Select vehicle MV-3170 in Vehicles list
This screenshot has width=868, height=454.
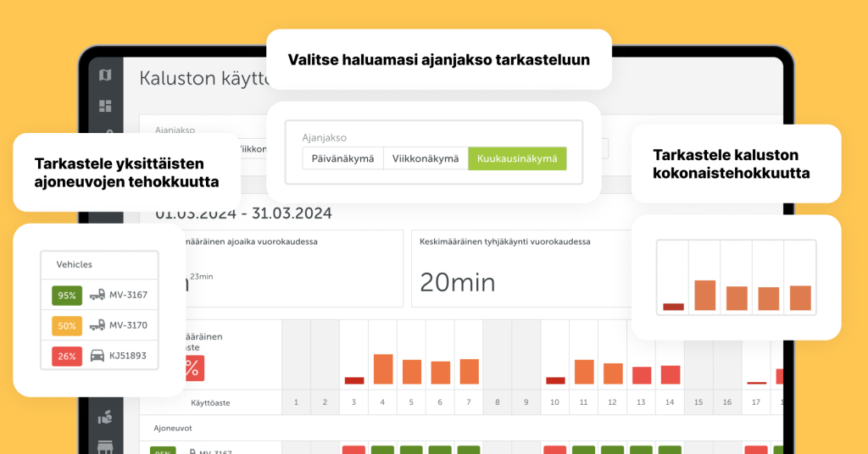(x=100, y=325)
